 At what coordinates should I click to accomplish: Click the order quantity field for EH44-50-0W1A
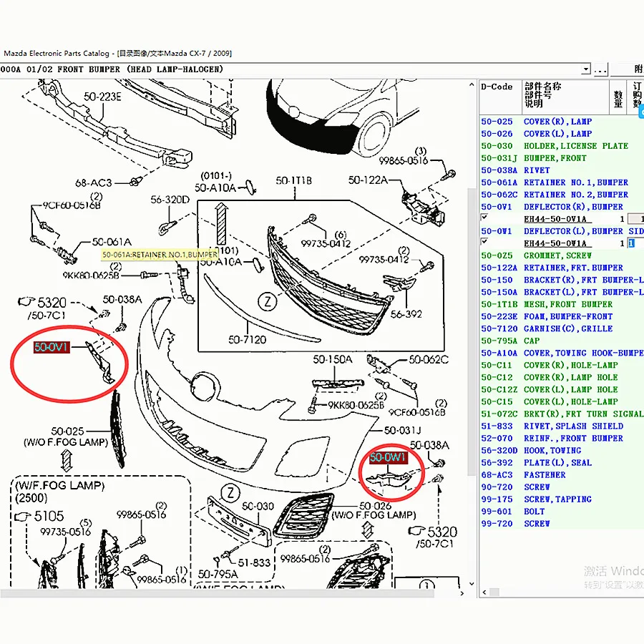point(636,243)
